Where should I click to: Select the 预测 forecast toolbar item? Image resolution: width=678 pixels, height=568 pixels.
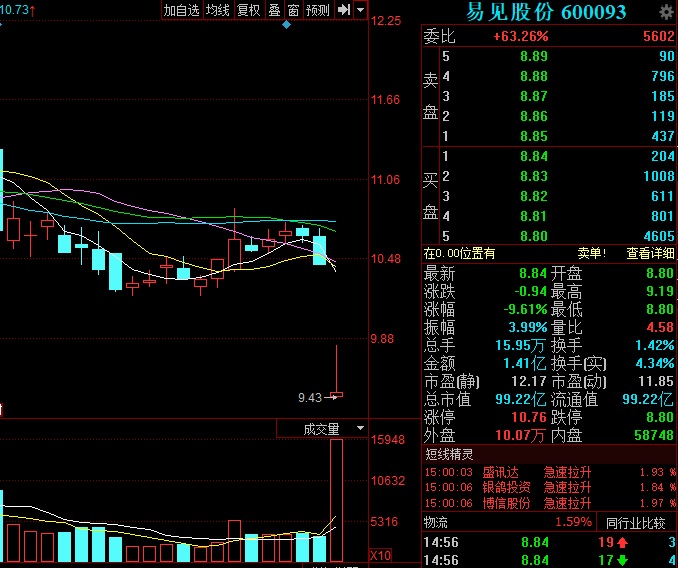[317, 10]
